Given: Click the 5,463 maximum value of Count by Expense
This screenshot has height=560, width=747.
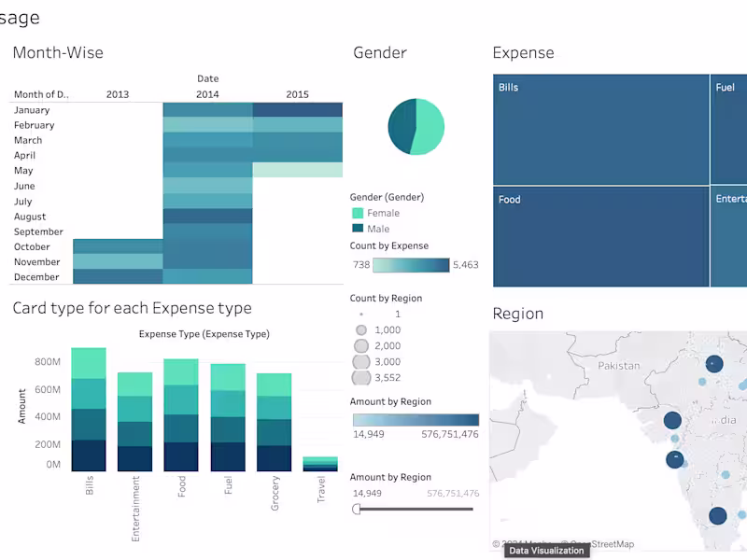Looking at the screenshot, I should (x=465, y=265).
